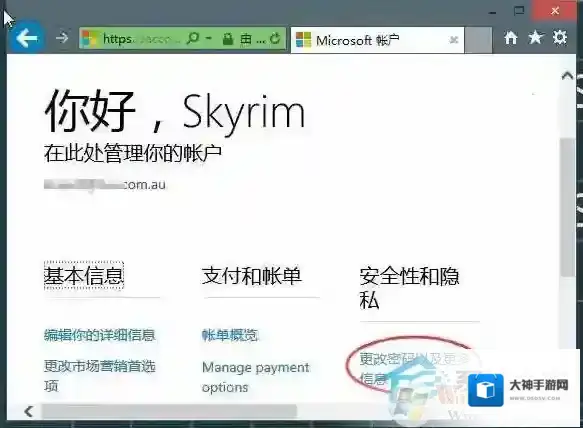Open the 帐单概览 link
The image size is (583, 428).
point(230,335)
